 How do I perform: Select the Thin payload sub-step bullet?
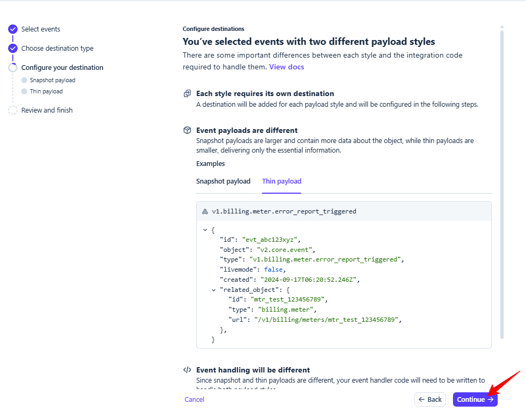(24, 91)
